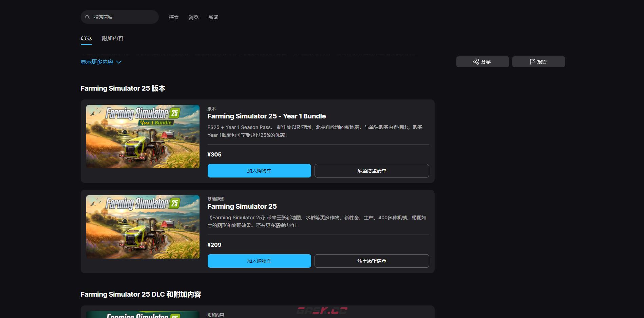
Task: Add the Year 1 Bundle to cart
Action: (259, 171)
